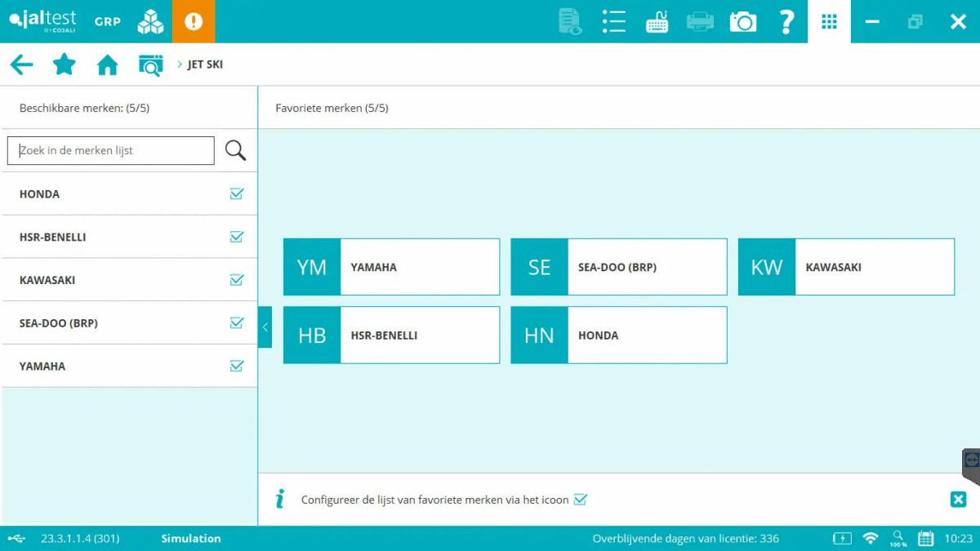Select YAMAHA in the available brands list
The width and height of the screenshot is (980, 551).
129,366
